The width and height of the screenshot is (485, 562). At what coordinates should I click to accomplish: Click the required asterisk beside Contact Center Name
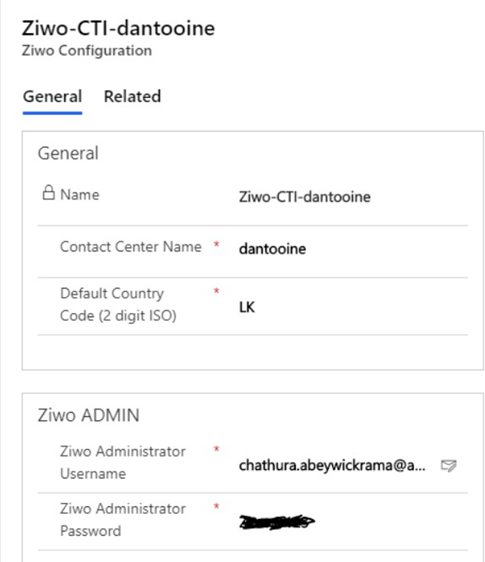pos(217,245)
